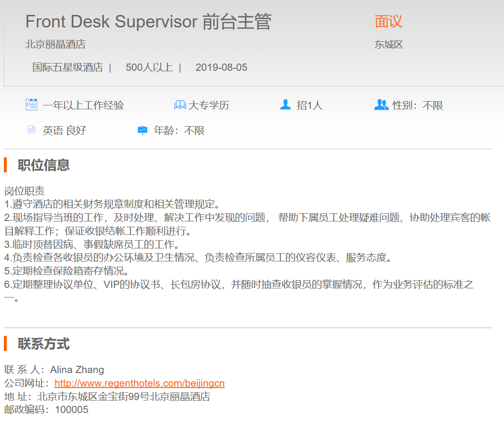
Task: Click the document icon beside 英语 良好
Action: pyautogui.click(x=32, y=130)
